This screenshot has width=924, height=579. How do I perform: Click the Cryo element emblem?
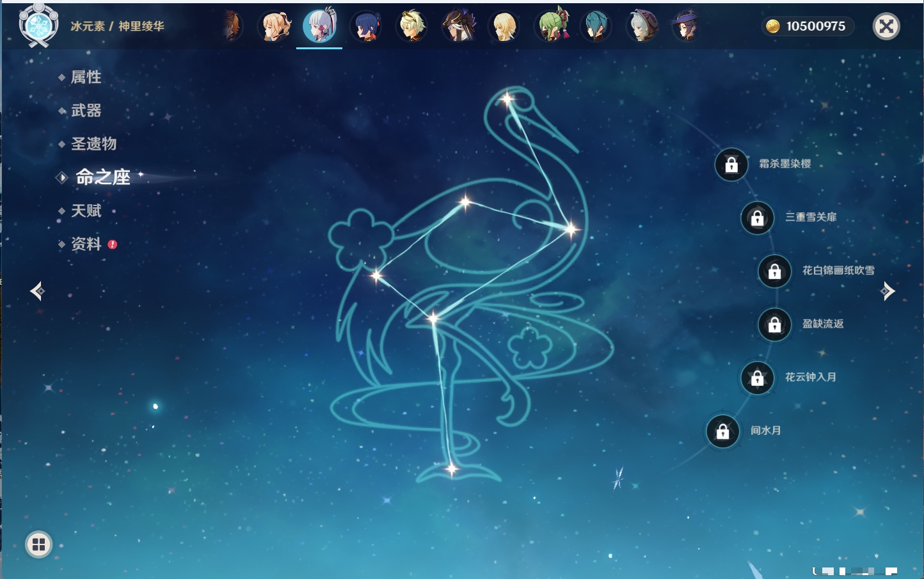pyautogui.click(x=38, y=26)
